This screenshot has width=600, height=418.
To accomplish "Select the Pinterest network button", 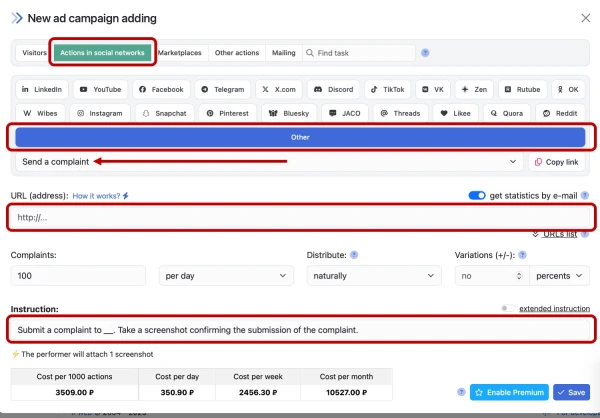I will click(x=221, y=113).
